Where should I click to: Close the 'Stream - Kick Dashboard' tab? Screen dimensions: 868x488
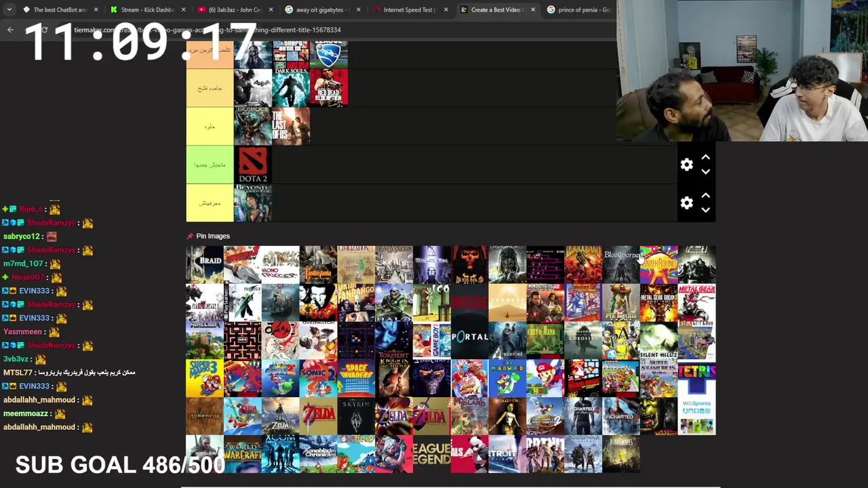pyautogui.click(x=183, y=9)
